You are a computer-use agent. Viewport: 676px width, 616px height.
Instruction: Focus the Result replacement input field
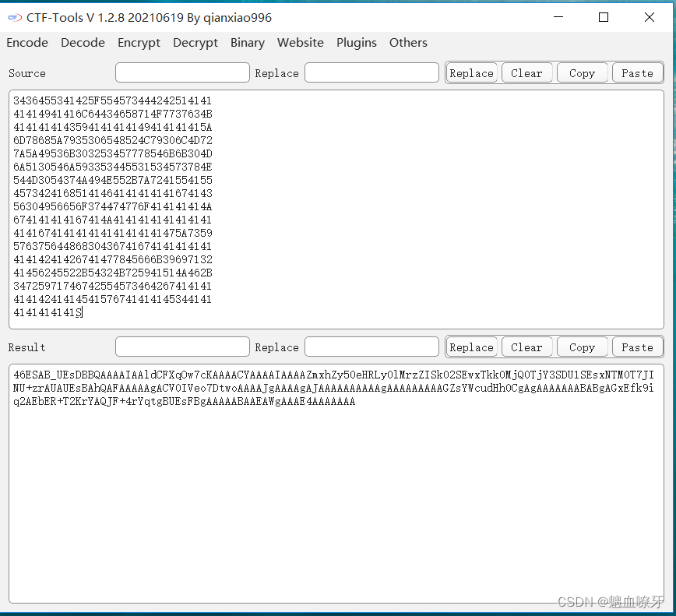371,347
